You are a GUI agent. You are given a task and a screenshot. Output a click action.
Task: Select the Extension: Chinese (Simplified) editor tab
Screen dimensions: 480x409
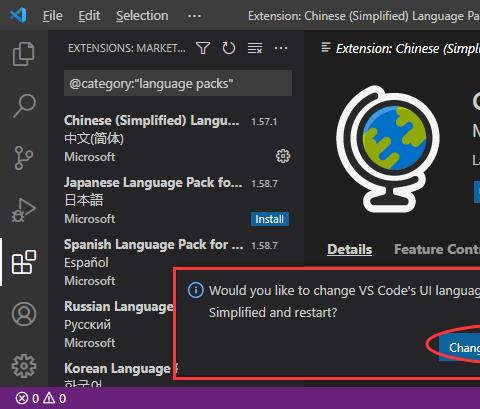tap(400, 48)
